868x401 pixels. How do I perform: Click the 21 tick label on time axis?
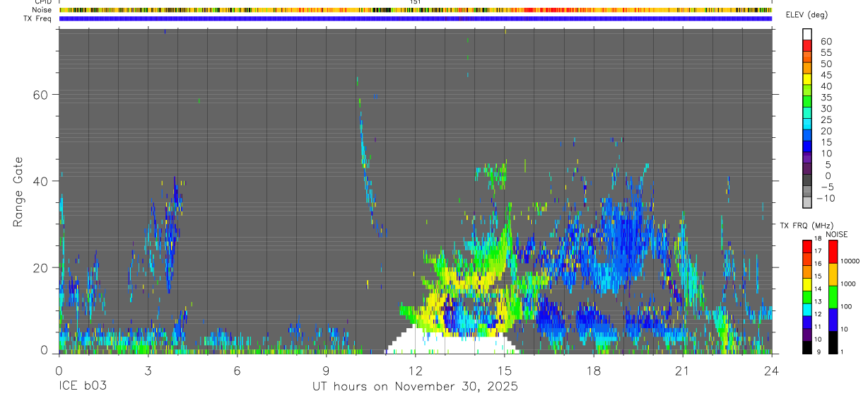683,370
